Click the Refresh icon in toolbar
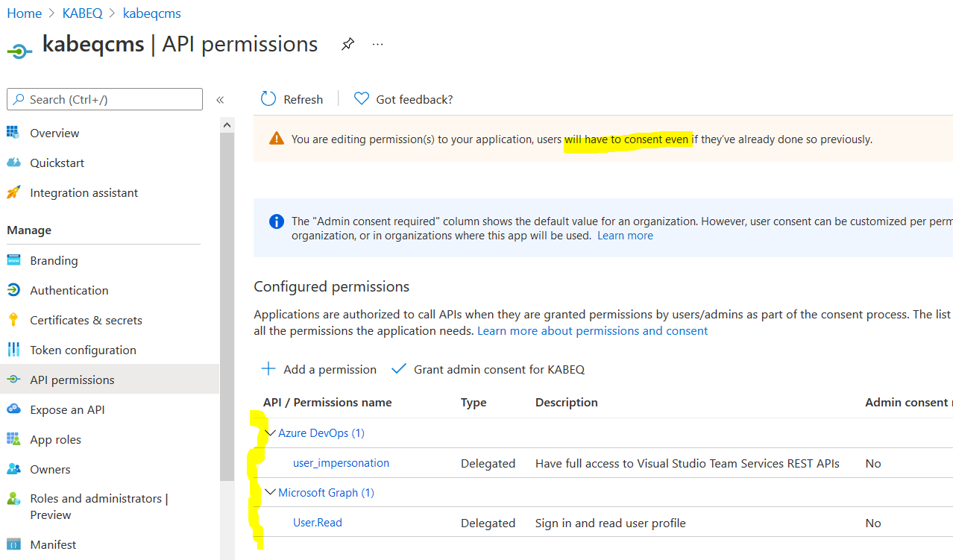The height and width of the screenshot is (560, 953). tap(268, 99)
